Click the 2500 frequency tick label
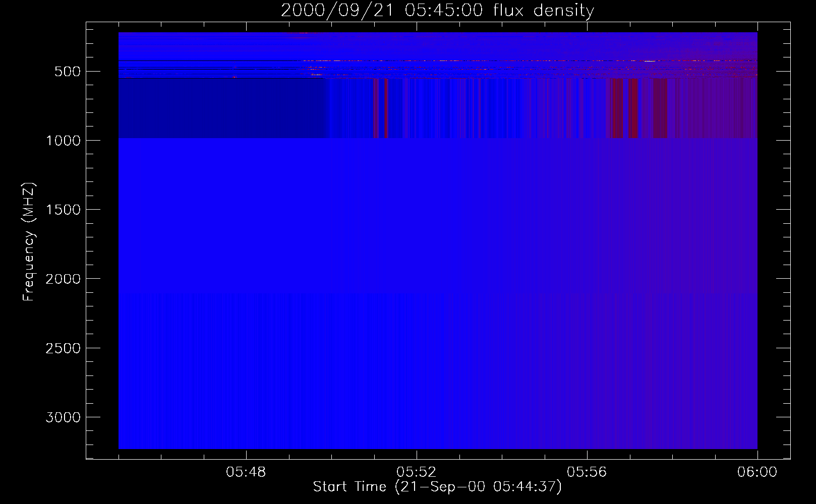 click(63, 348)
